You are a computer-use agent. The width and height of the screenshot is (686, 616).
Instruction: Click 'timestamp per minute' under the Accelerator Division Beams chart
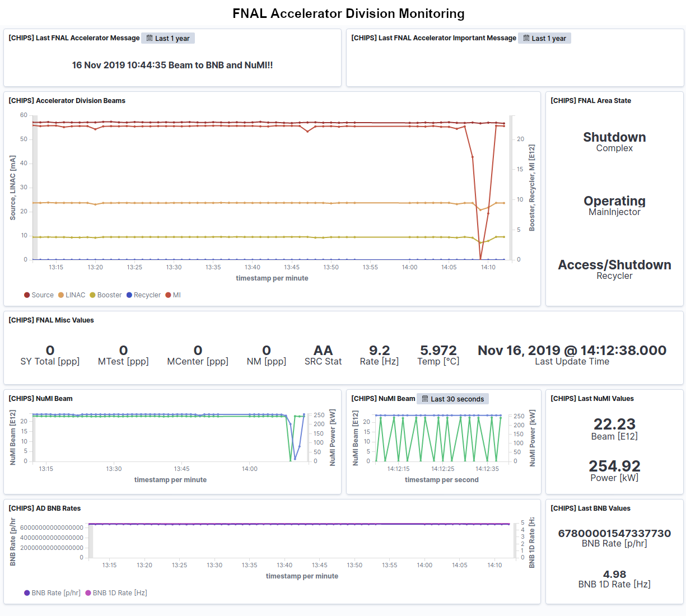(272, 278)
